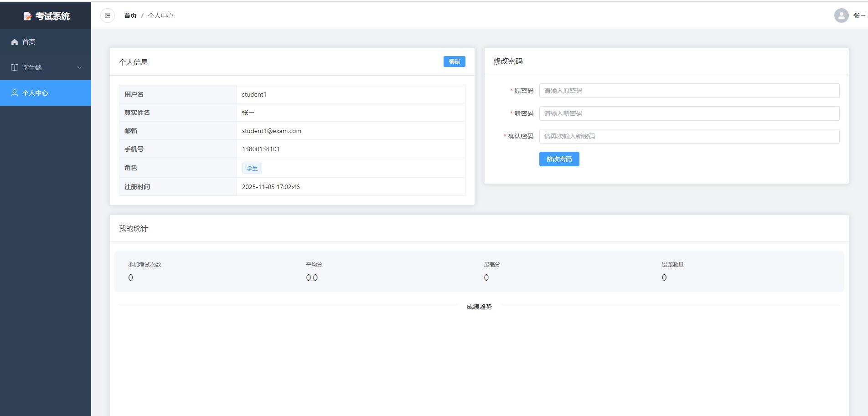This screenshot has width=868, height=416.
Task: Click the user avatar icon
Action: 841,15
